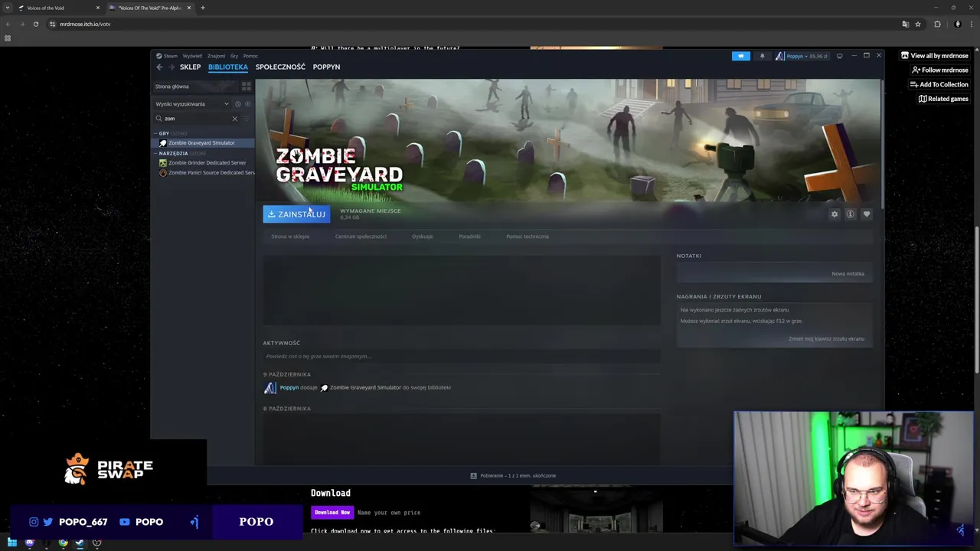The height and width of the screenshot is (551, 980).
Task: Click Follow mrdrnose on the itch.io page
Action: 939,70
